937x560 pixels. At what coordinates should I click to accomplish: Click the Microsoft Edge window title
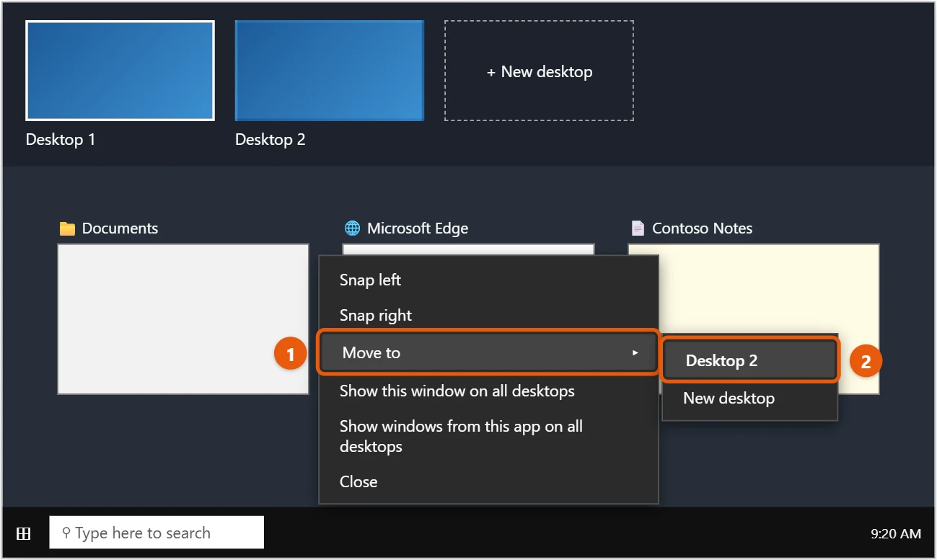pyautogui.click(x=418, y=228)
